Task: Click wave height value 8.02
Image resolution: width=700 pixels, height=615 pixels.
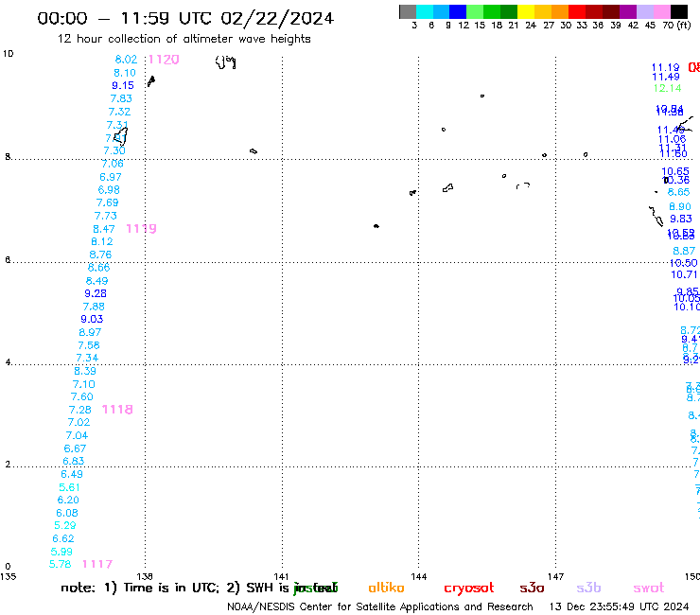Action: (127, 60)
